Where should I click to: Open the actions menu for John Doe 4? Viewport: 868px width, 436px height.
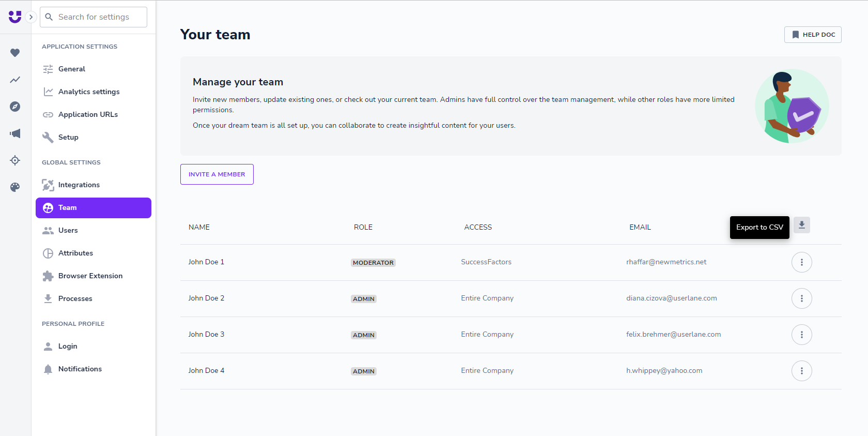tap(801, 371)
